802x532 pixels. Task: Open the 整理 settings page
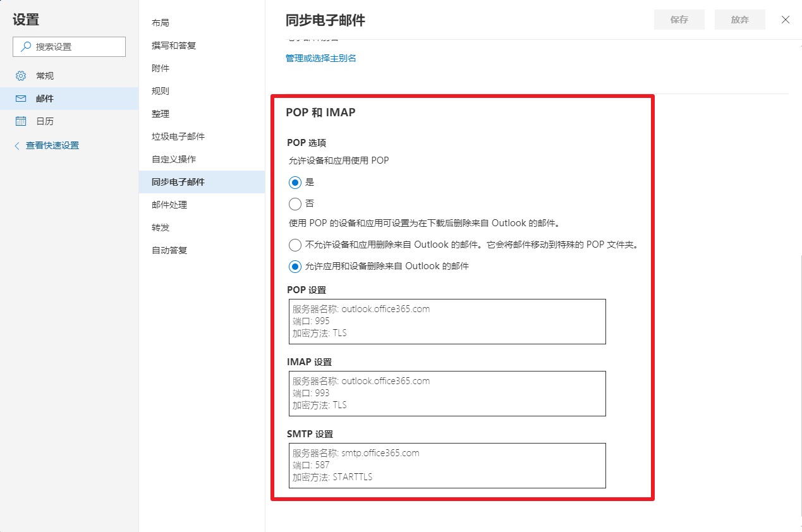click(x=202, y=114)
